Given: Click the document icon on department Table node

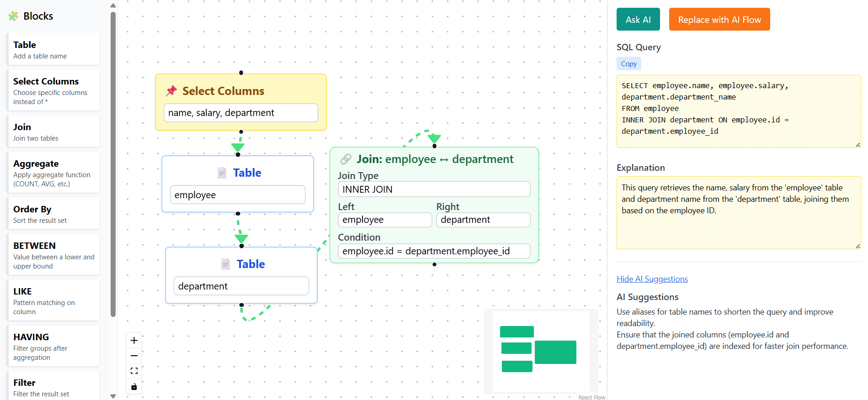Looking at the screenshot, I should pyautogui.click(x=226, y=264).
